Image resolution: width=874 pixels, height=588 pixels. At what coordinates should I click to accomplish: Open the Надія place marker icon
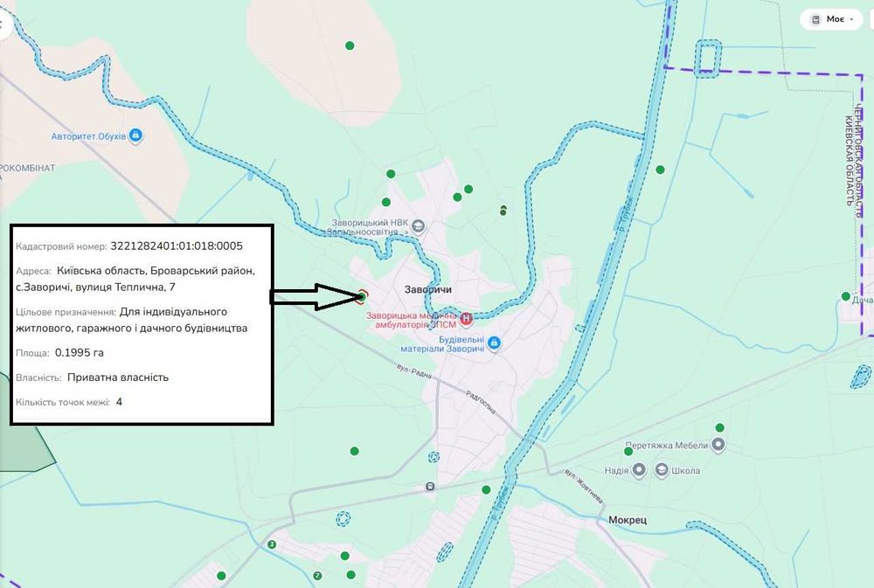[x=639, y=470]
